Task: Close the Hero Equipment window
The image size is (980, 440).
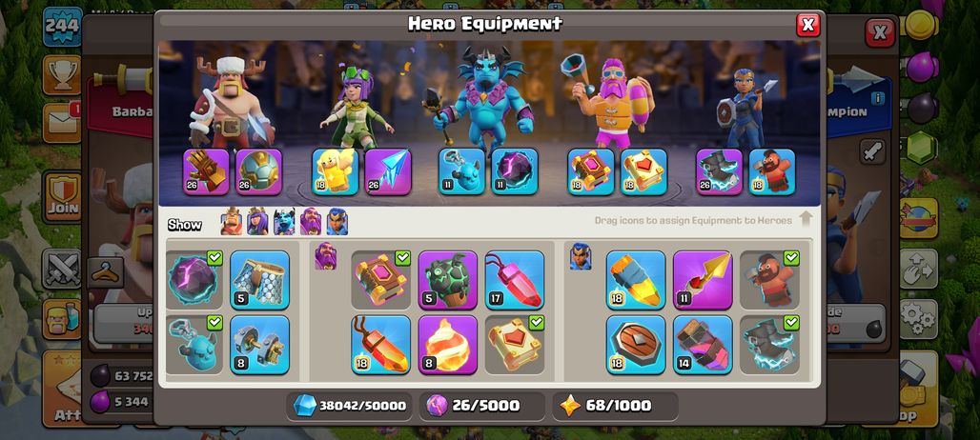Action: tap(808, 25)
